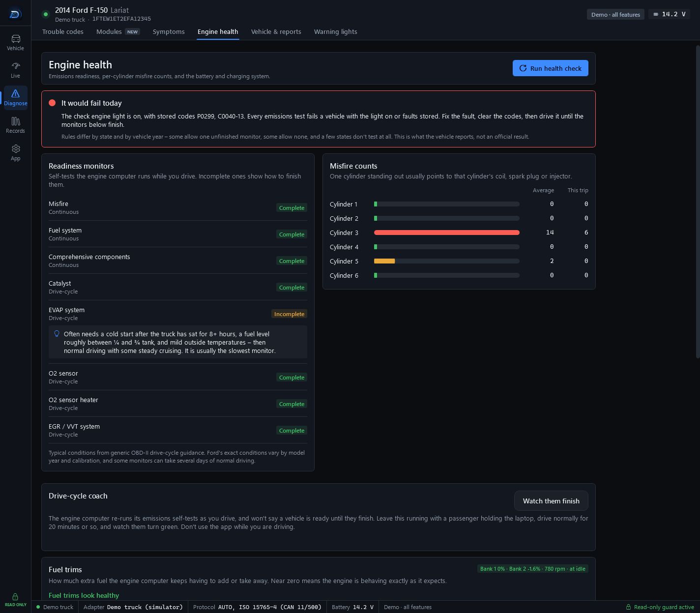Image resolution: width=700 pixels, height=613 pixels.
Task: Switch to the Trouble codes tab
Action: pyautogui.click(x=63, y=31)
